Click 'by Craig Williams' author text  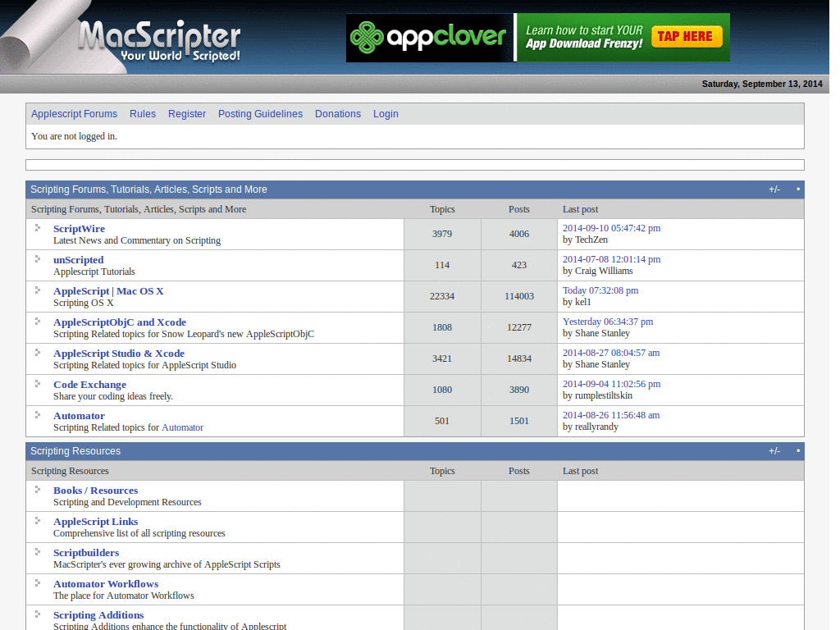(598, 271)
